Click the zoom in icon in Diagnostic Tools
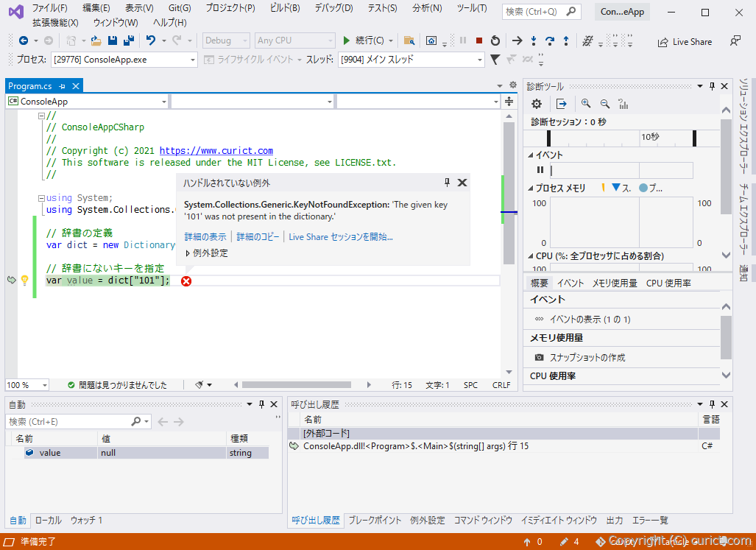This screenshot has height=550, width=756. pos(585,104)
